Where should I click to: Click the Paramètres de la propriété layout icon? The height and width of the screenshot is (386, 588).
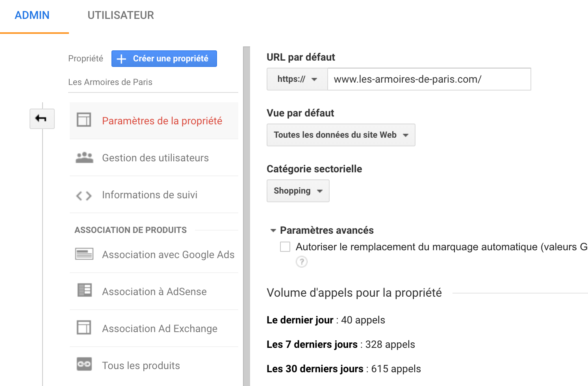tap(84, 120)
